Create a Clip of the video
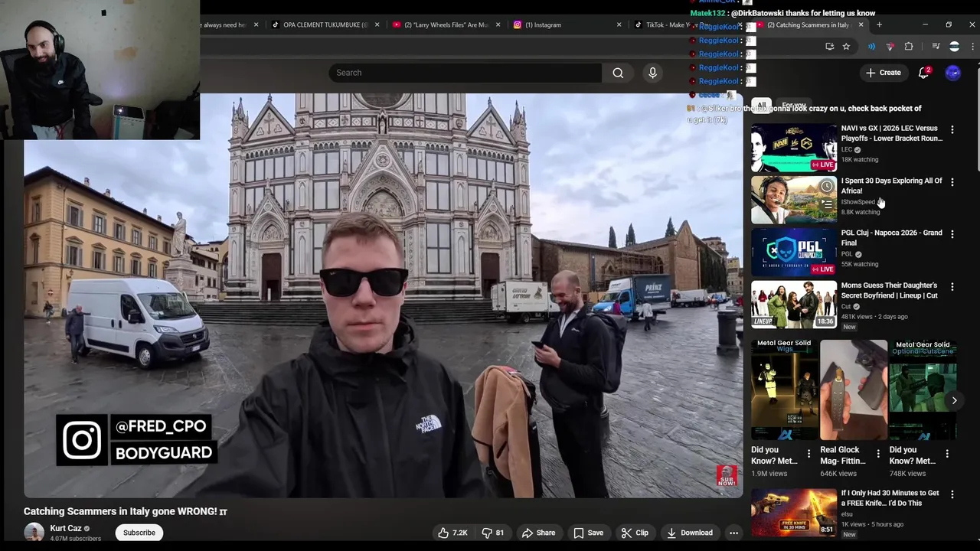Image resolution: width=980 pixels, height=551 pixels. pos(635,533)
